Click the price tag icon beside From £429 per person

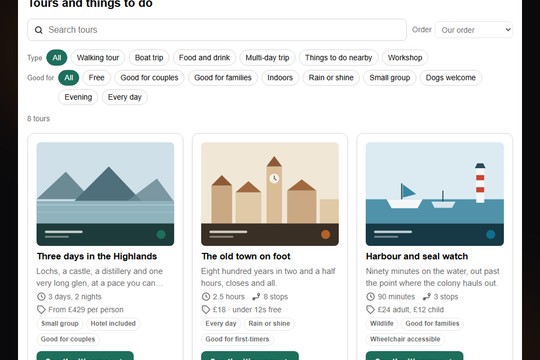click(41, 310)
